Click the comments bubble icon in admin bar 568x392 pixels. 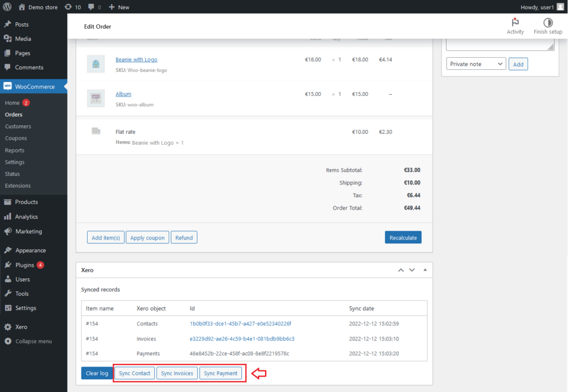click(x=92, y=7)
